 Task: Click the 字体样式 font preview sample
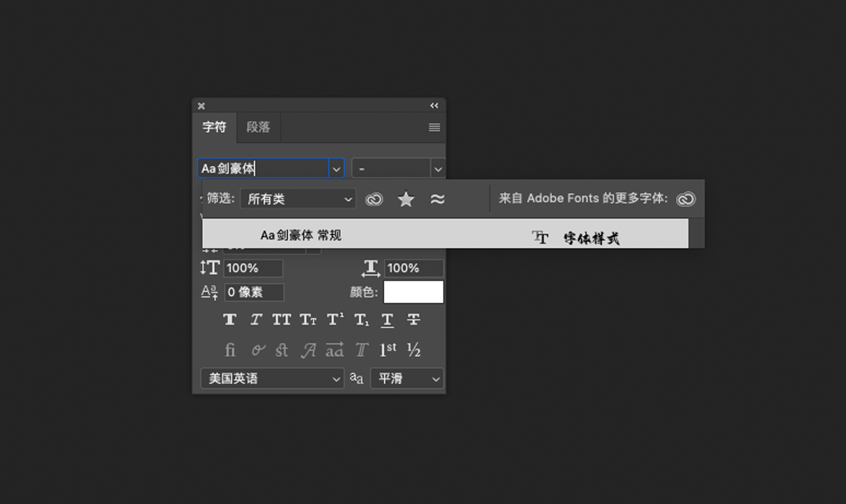[x=591, y=238]
